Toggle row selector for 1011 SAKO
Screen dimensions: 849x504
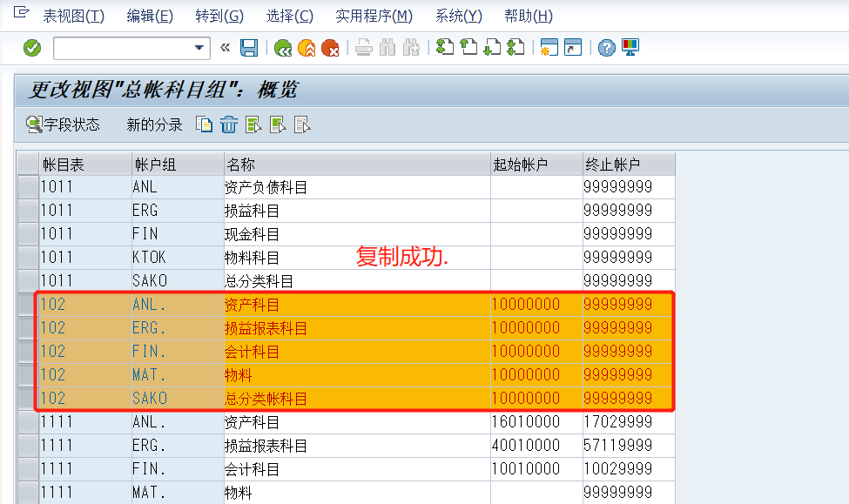point(28,281)
